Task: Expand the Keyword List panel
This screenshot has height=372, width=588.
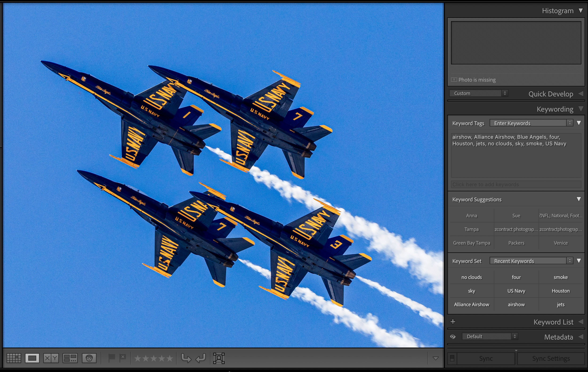Action: (x=581, y=322)
